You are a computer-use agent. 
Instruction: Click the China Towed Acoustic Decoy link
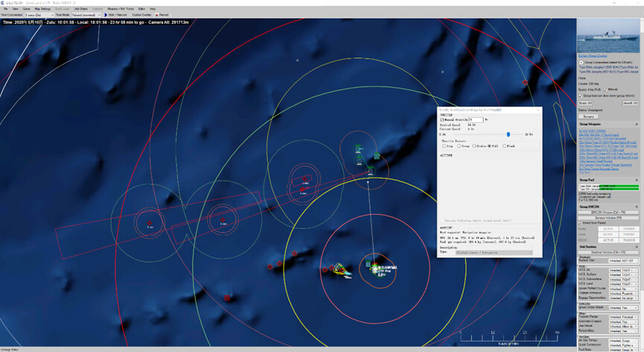[599, 169]
